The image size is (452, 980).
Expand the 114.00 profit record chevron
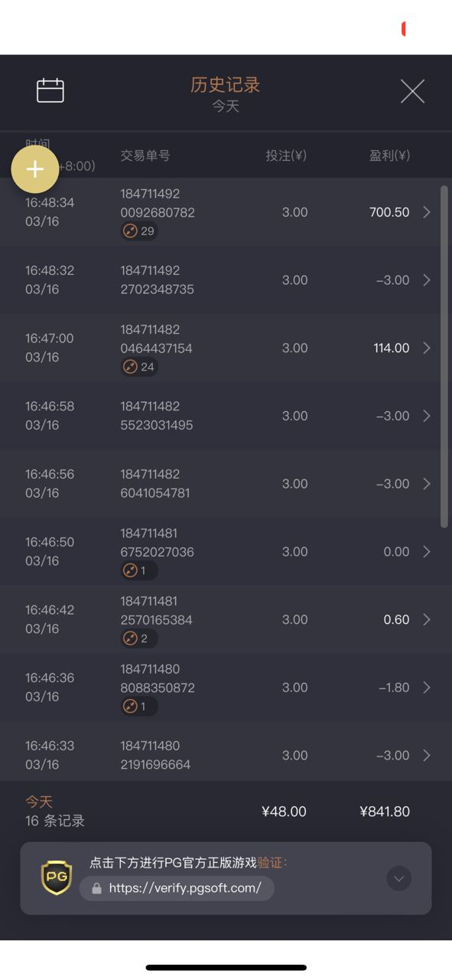click(x=427, y=348)
